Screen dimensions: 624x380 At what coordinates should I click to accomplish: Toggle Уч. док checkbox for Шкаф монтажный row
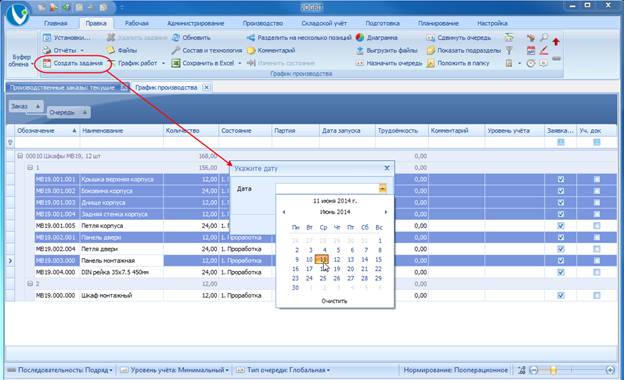(597, 296)
